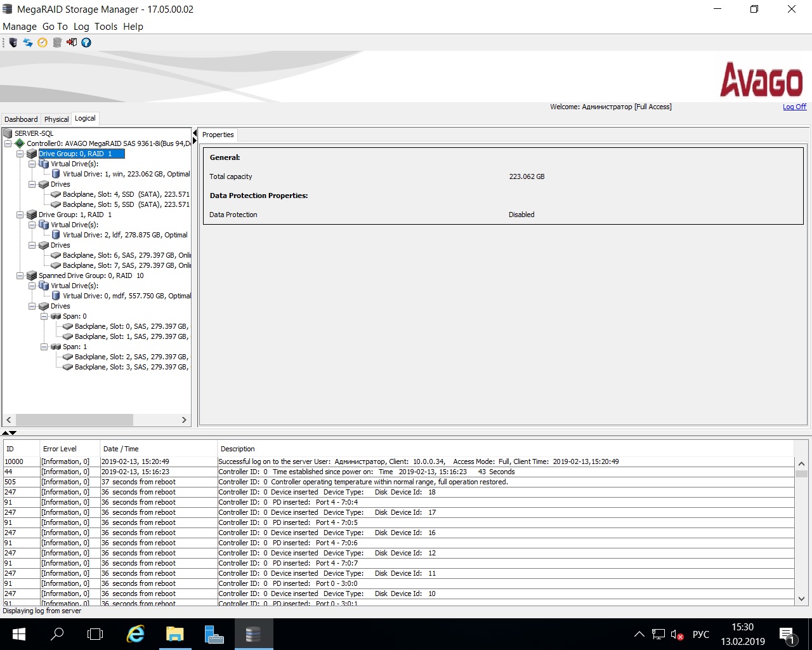Image resolution: width=812 pixels, height=650 pixels.
Task: Click the Drive Group 1 RAID 1 stack icon
Action: (32, 215)
